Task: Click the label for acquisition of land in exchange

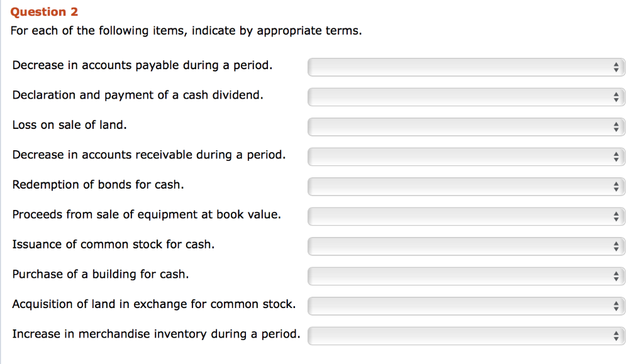Action: pos(154,304)
